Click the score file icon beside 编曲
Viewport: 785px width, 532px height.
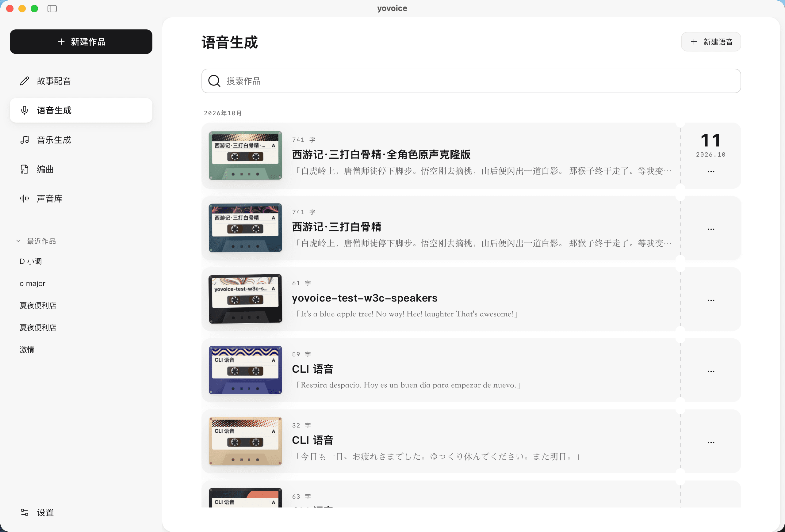(x=25, y=169)
